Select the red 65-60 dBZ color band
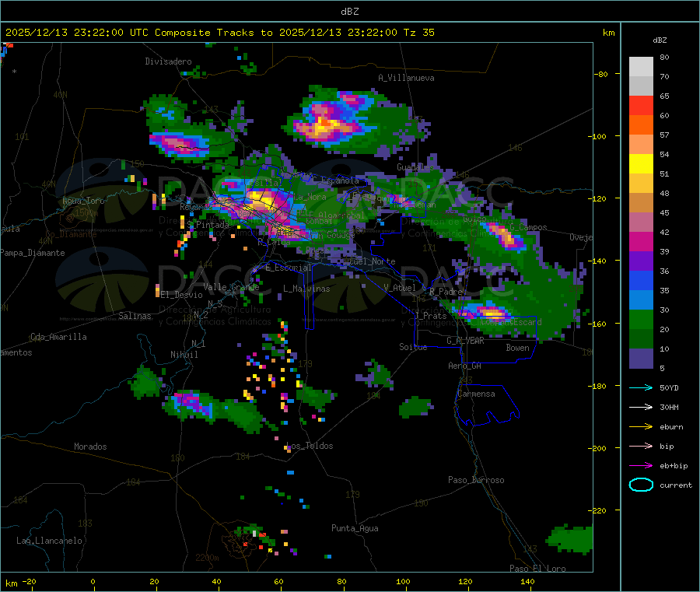Viewport: 700px width, 592px height. coord(641,106)
